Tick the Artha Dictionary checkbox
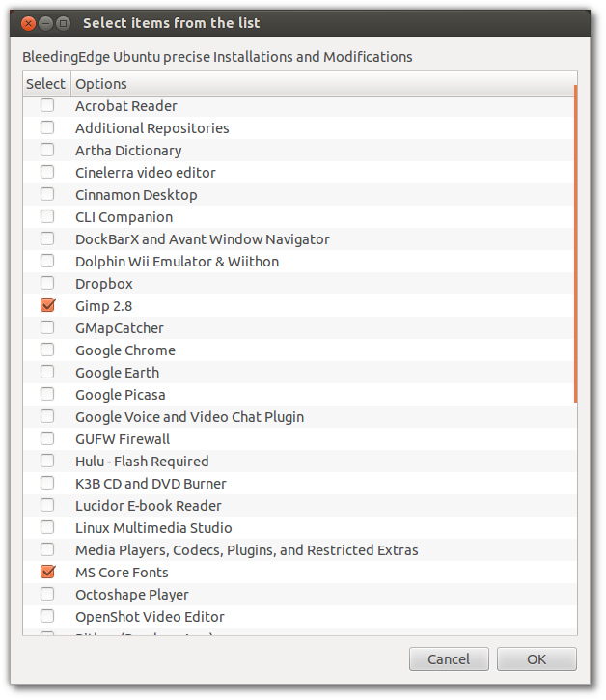The width and height of the screenshot is (606, 700). click(x=47, y=150)
